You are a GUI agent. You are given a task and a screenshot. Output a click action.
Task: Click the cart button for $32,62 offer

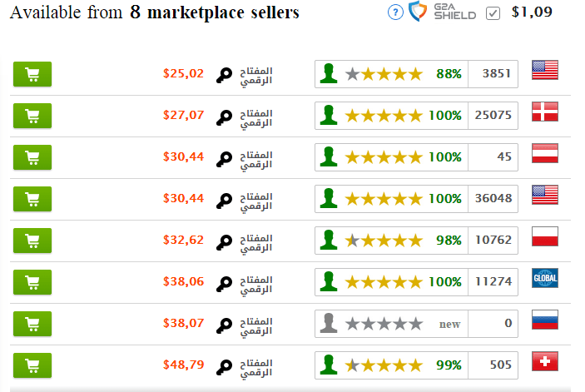coord(32,241)
